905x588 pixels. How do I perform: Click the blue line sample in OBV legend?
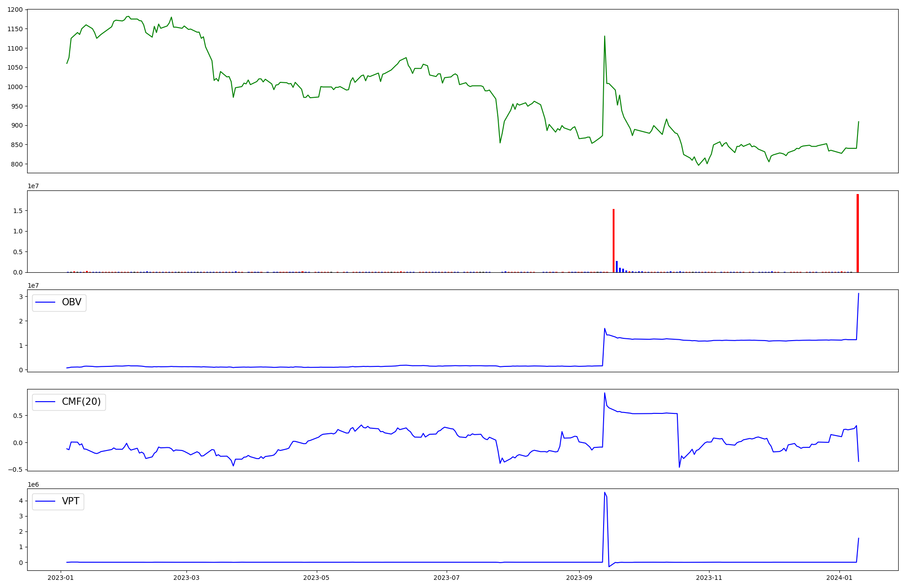[x=45, y=303]
